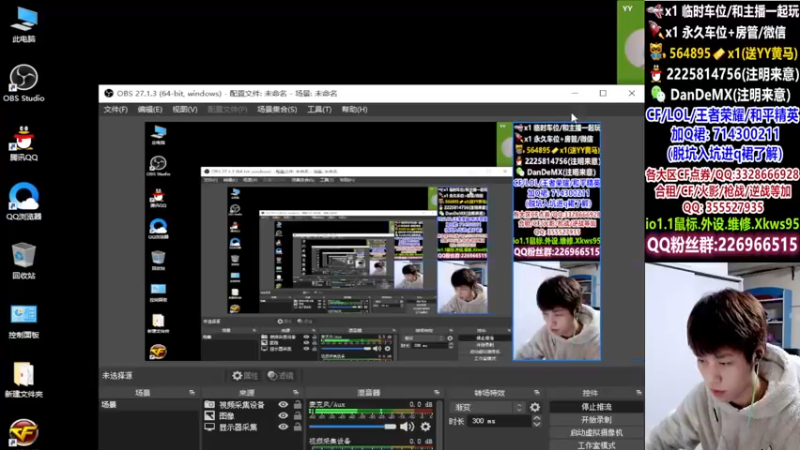Adjust 时长 300 ms stepper arrows
The height and width of the screenshot is (450, 800).
point(536,421)
